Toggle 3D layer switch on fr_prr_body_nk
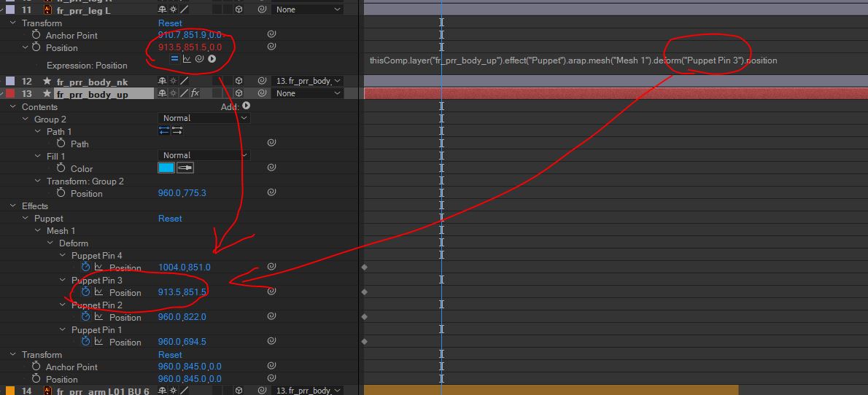 239,82
